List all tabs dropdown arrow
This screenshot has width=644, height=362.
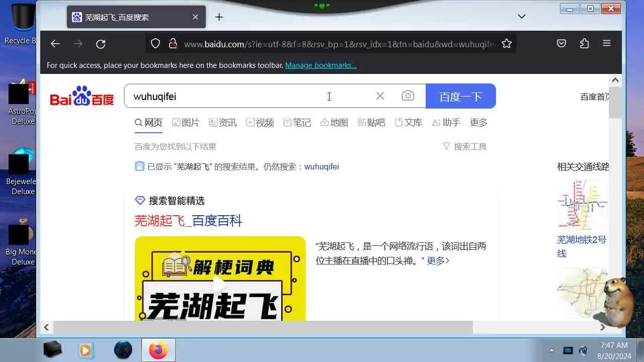(x=522, y=17)
